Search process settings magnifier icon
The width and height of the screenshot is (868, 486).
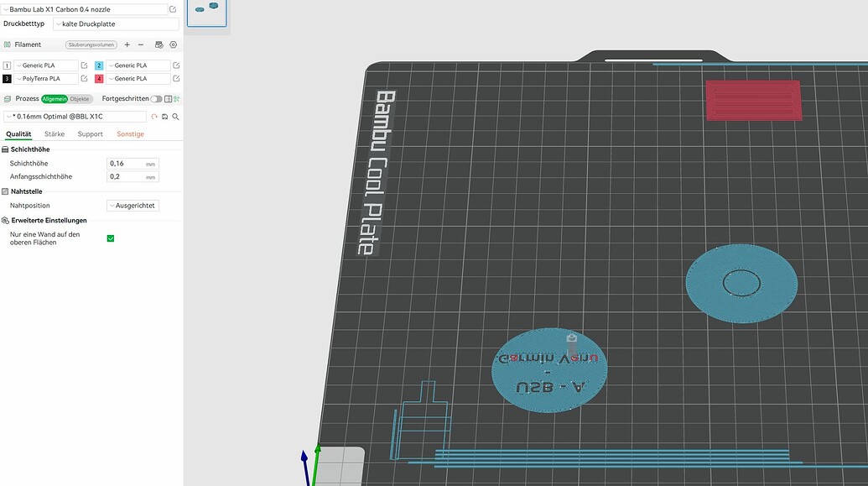click(x=175, y=117)
